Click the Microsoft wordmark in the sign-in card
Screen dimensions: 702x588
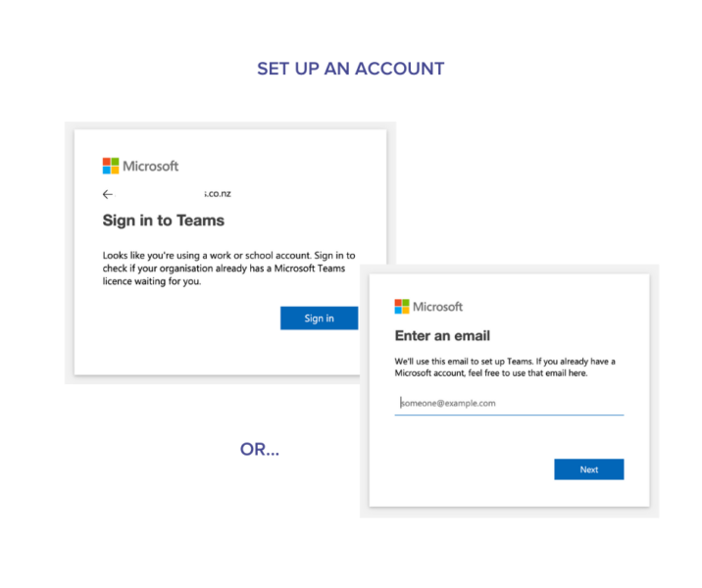pyautogui.click(x=151, y=166)
